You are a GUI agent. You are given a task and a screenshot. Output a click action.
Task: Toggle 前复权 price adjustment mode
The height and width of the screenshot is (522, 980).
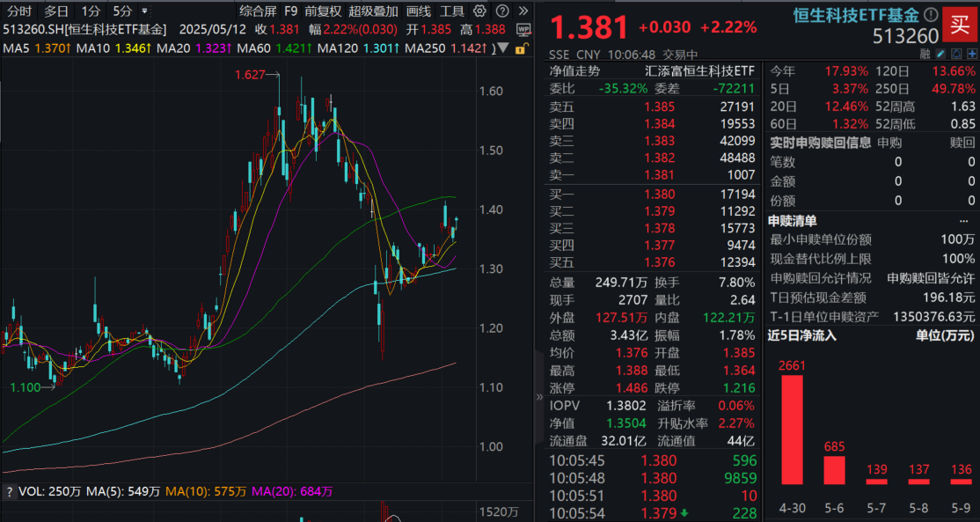pos(324,11)
